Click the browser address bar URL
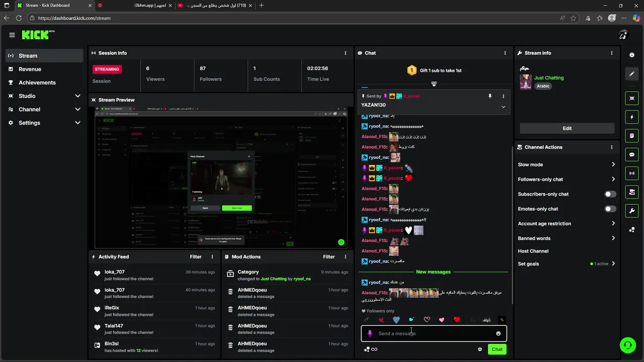 tap(74, 18)
